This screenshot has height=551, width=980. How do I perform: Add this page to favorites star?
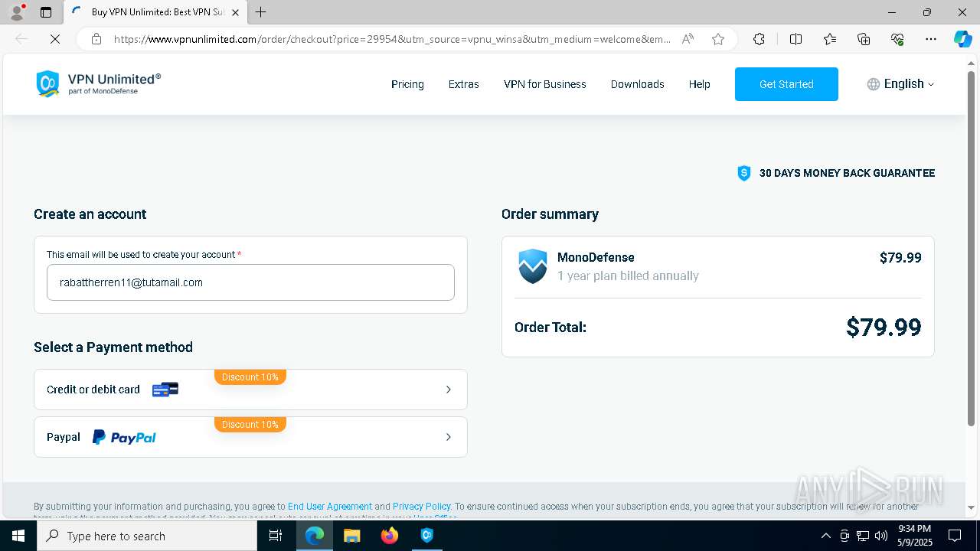pyautogui.click(x=718, y=39)
